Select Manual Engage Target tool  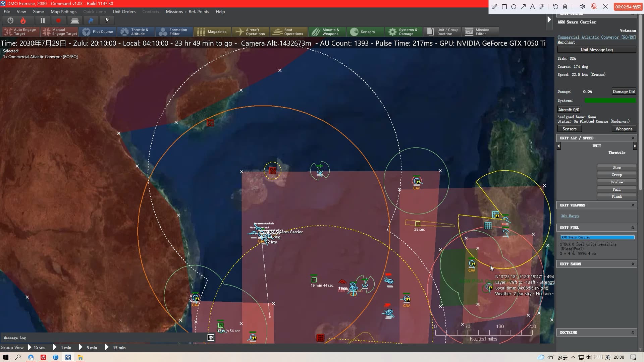[60, 32]
